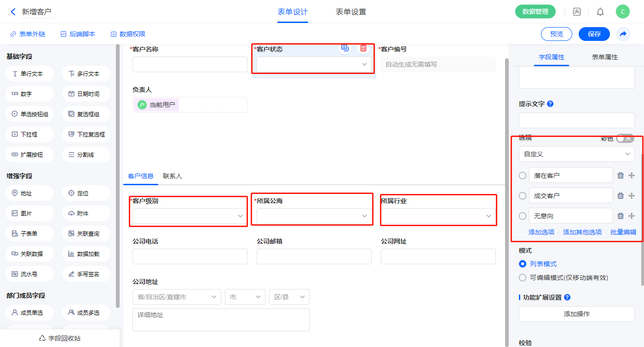644x347 pixels.
Task: Click the 保存 button
Action: coord(594,34)
